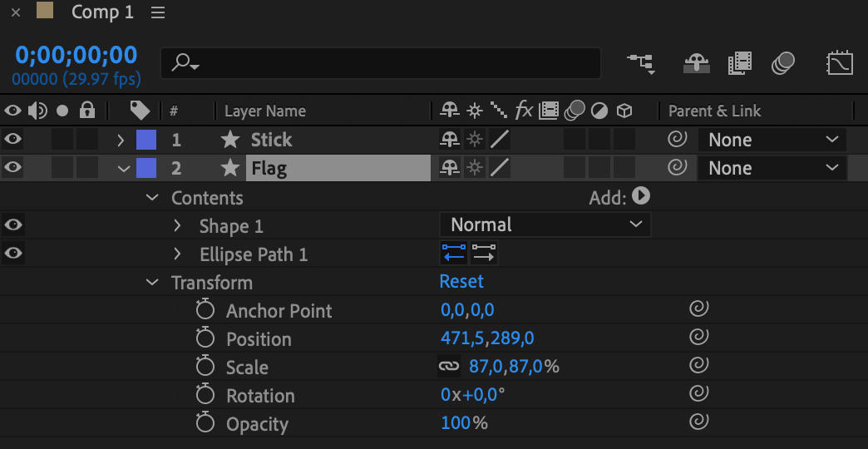Open the Composition Mini-Flowchart icon
This screenshot has width=868, height=449.
coord(640,63)
